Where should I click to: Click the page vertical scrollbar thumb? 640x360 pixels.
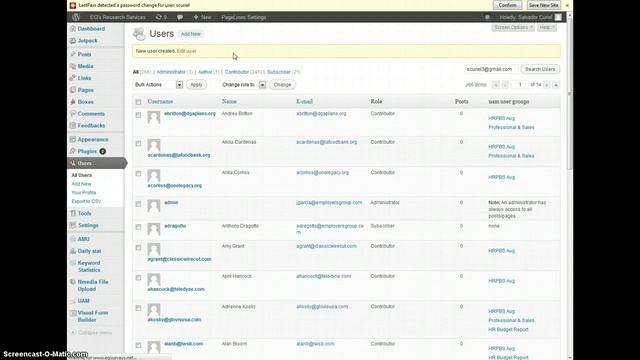(570, 94)
